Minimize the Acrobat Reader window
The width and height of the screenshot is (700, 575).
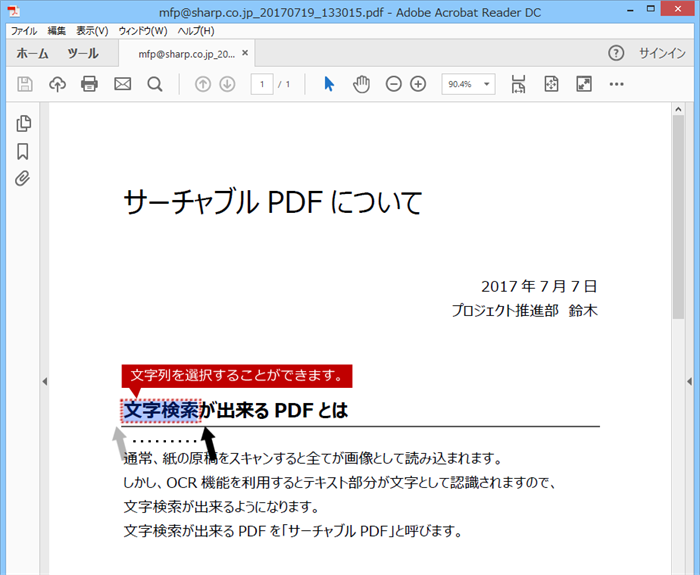pos(630,10)
